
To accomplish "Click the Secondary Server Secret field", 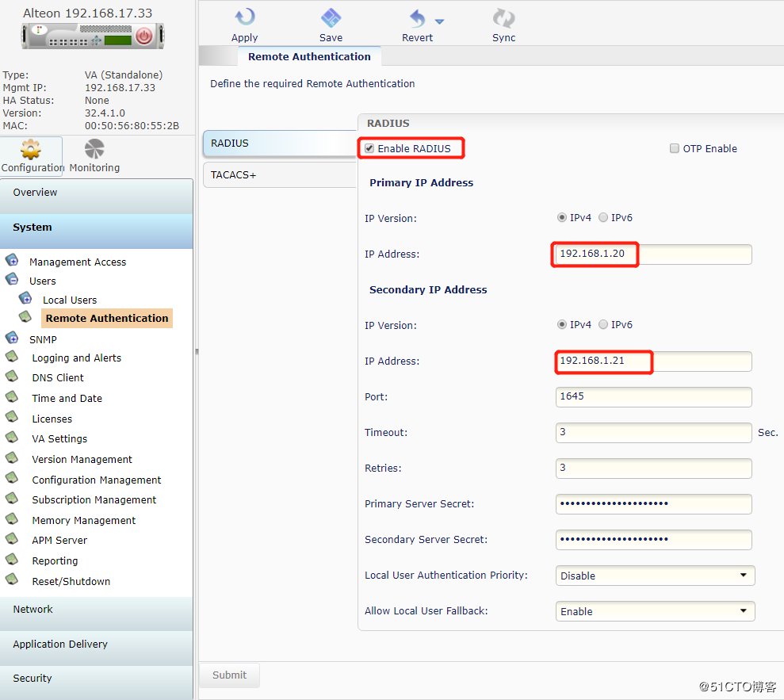I will 653,540.
